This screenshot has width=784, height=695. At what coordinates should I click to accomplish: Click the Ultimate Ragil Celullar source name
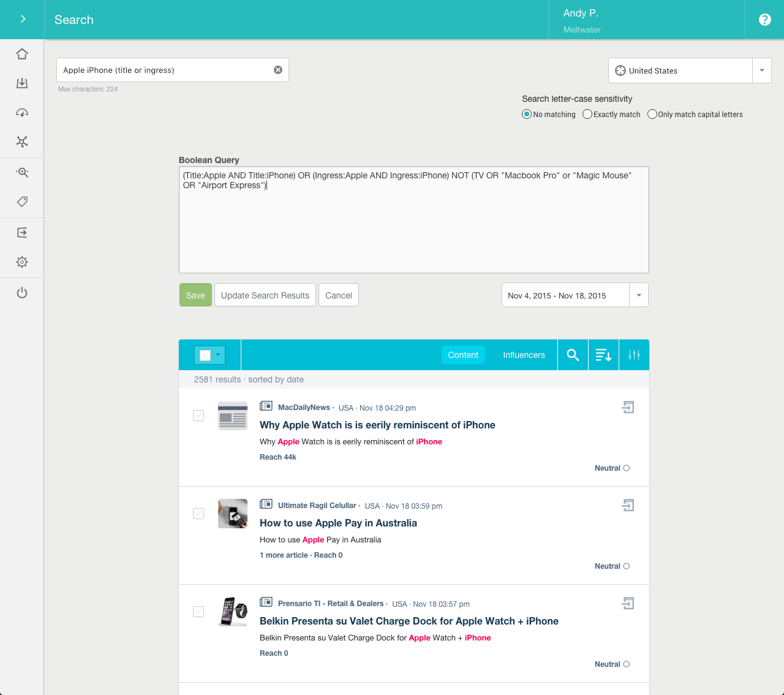coord(317,506)
